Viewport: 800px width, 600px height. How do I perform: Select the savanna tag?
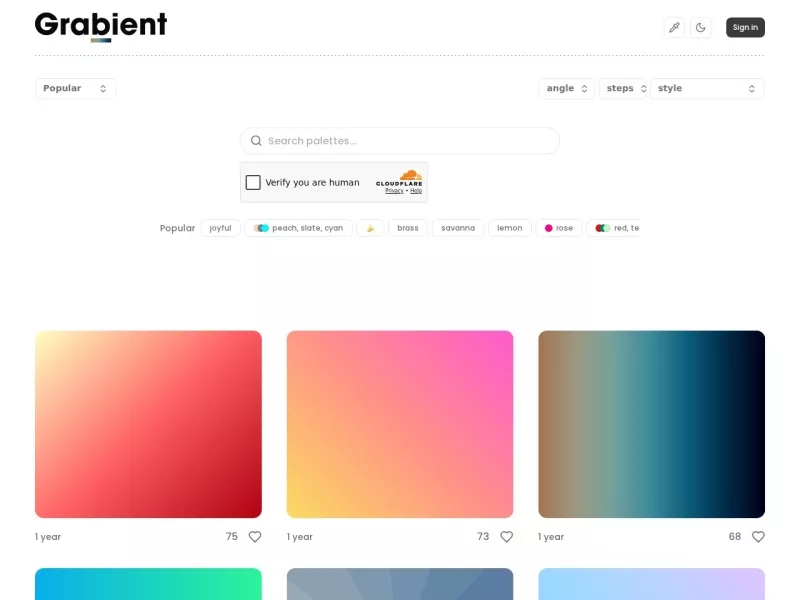458,228
